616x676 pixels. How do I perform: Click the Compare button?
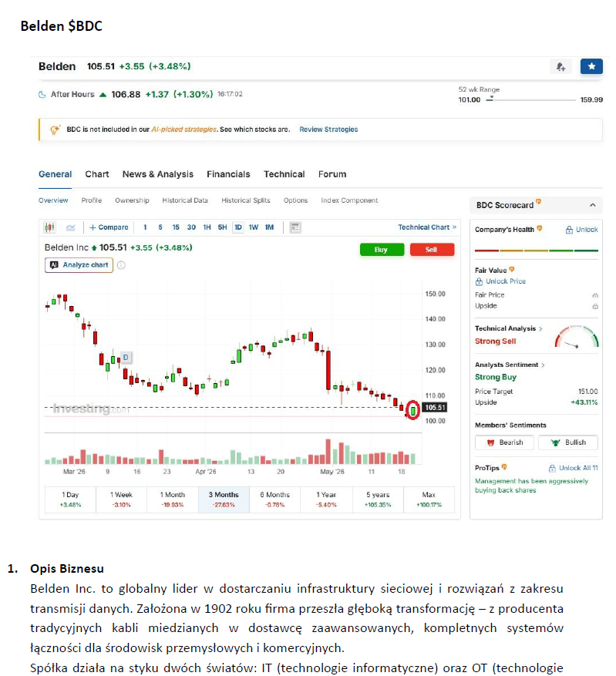(109, 227)
